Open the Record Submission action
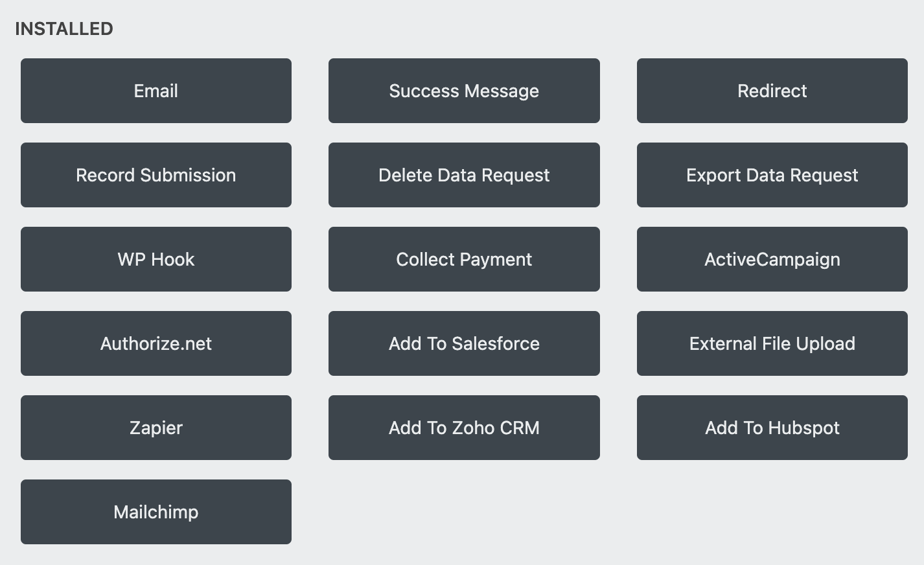924x565 pixels. [156, 175]
